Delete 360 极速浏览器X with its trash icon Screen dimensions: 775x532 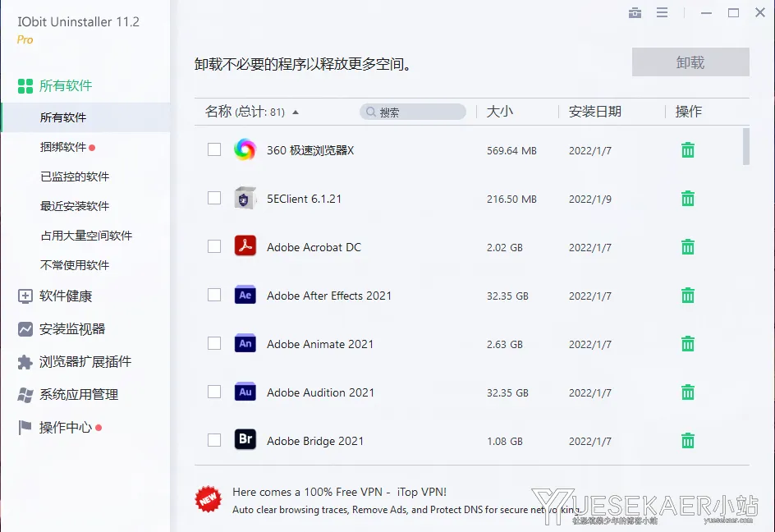coord(687,149)
